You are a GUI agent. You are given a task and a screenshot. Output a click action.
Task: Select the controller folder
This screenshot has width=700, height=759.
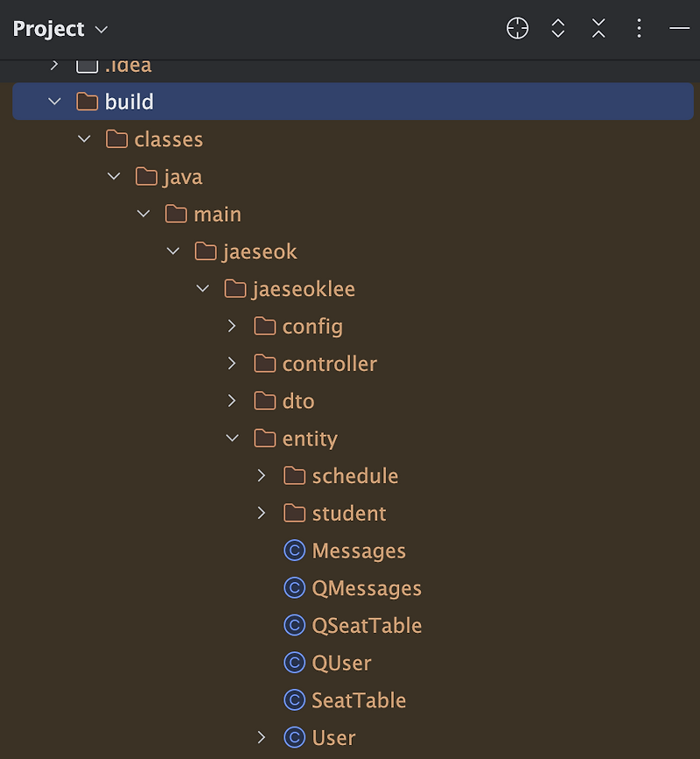(x=330, y=363)
